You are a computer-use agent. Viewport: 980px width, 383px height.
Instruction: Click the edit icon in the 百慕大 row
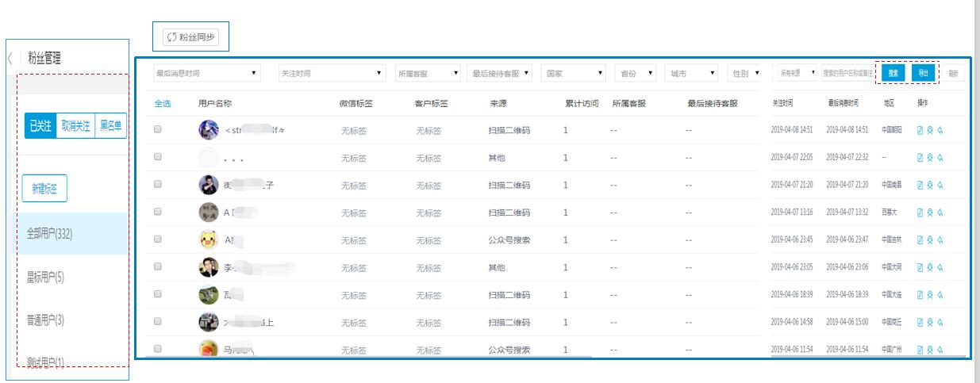920,213
